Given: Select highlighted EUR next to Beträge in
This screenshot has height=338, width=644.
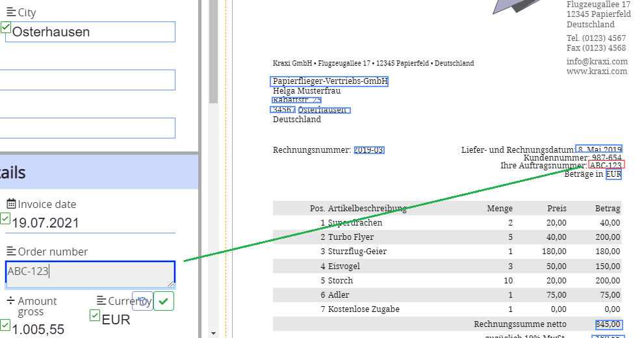Looking at the screenshot, I should tap(613, 174).
